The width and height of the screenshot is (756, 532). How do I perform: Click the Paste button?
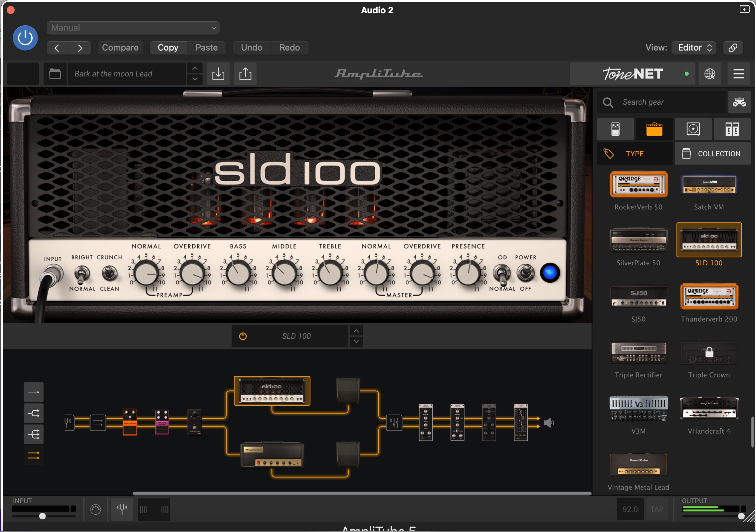pos(207,48)
